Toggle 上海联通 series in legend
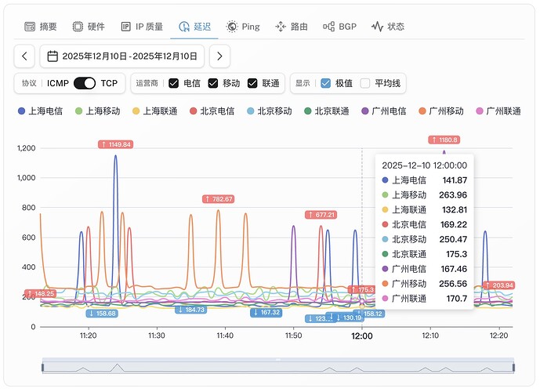The width and height of the screenshot is (540, 392). click(155, 111)
